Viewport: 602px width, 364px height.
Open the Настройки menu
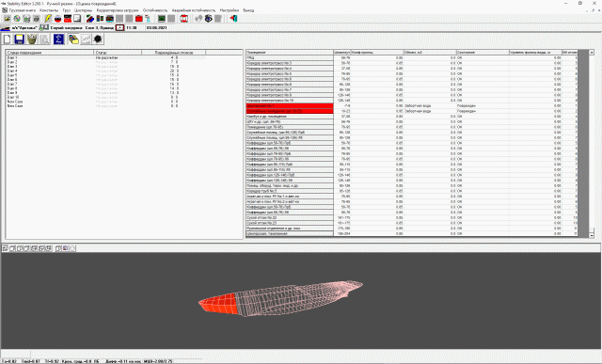click(x=230, y=10)
